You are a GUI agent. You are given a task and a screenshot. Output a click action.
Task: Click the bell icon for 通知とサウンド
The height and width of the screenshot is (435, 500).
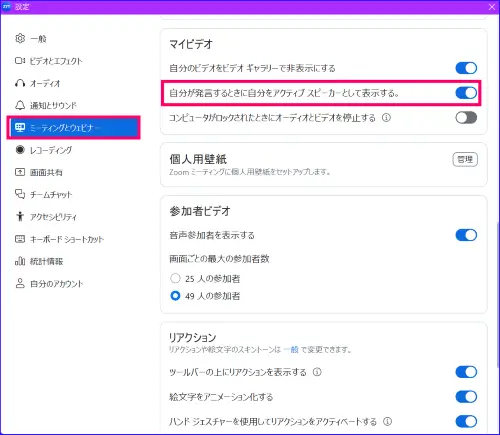pos(20,105)
